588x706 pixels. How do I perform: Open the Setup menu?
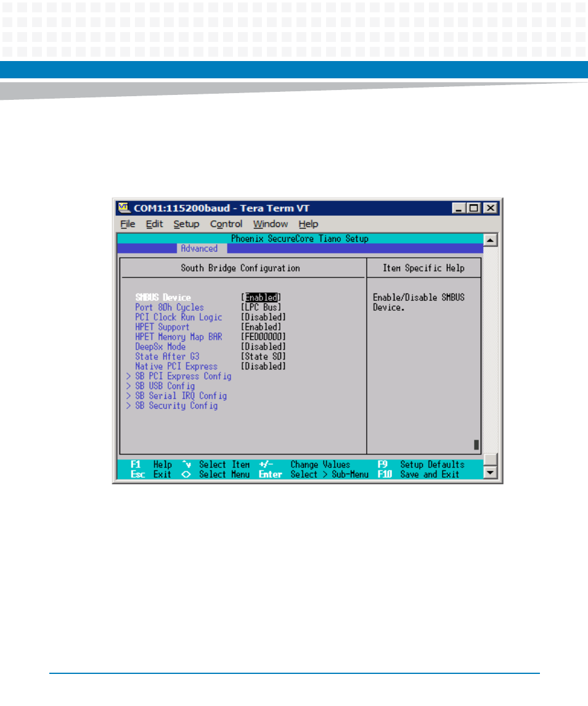point(186,224)
